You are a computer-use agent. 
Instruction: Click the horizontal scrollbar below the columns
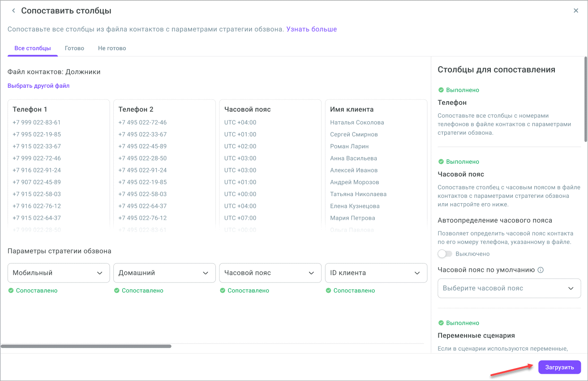[x=86, y=346]
